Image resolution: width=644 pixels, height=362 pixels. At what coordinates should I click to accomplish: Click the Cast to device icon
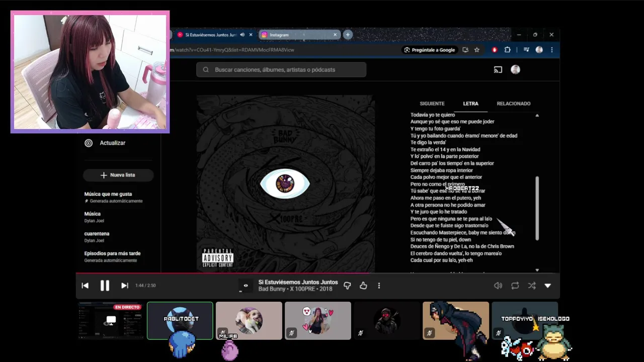[x=498, y=70]
